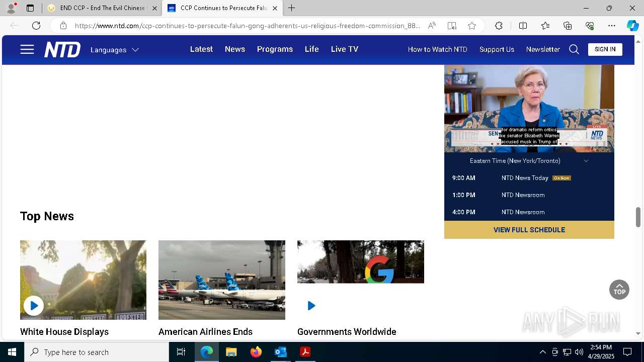Add this page to favorites
Viewport: 644px width, 362px height.
[472, 26]
